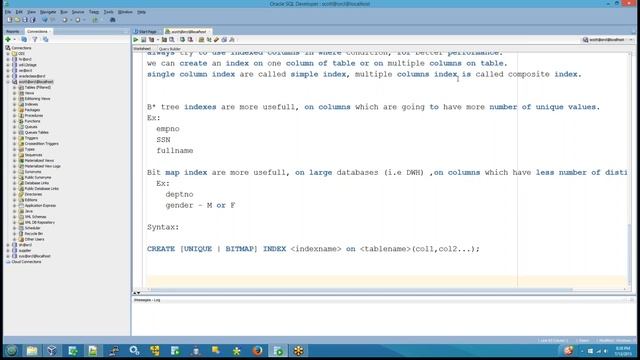Select the Messages - Log tab
This screenshot has width=640, height=360.
[147, 300]
